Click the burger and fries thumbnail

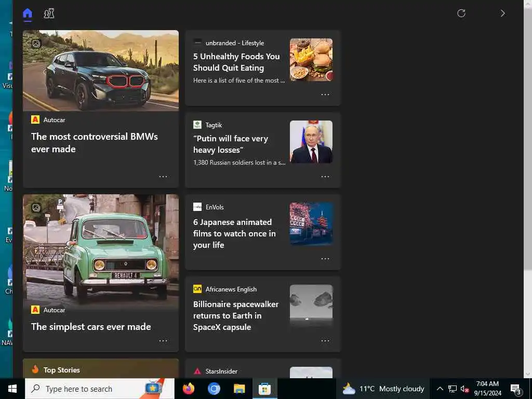coord(311,60)
